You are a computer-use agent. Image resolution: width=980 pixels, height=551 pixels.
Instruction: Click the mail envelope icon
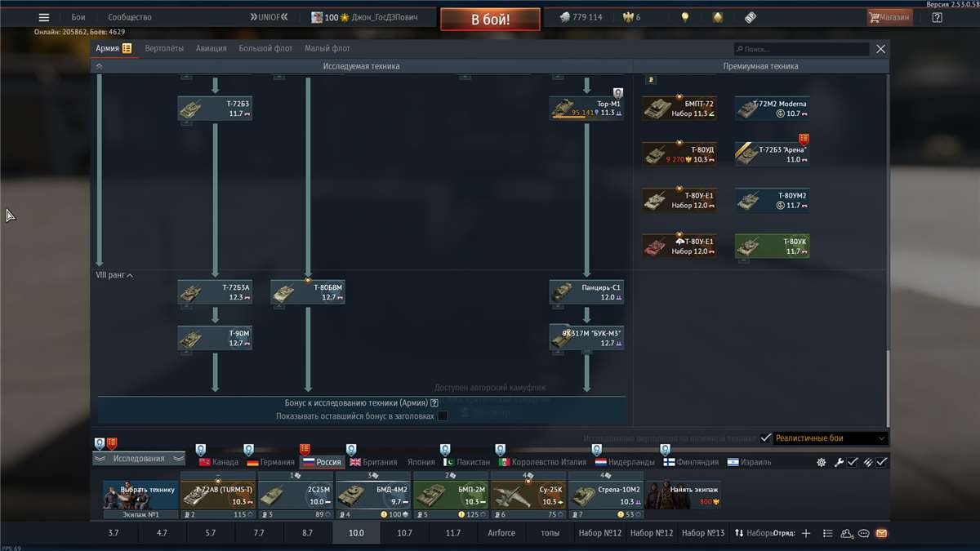click(881, 533)
